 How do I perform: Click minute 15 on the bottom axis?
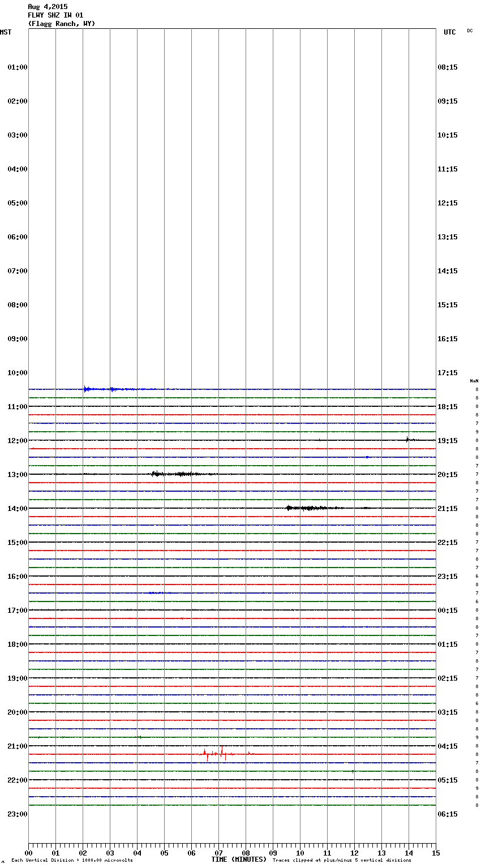point(436,853)
